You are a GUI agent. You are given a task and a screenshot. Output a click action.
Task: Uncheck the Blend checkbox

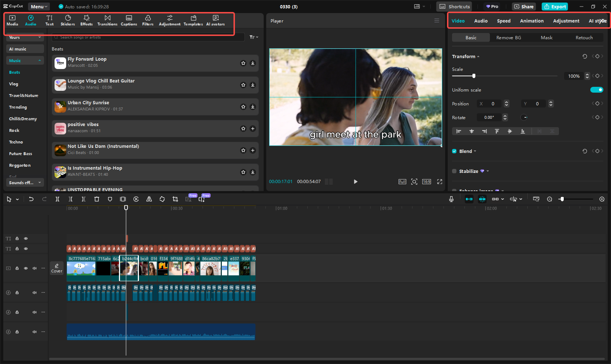point(454,151)
